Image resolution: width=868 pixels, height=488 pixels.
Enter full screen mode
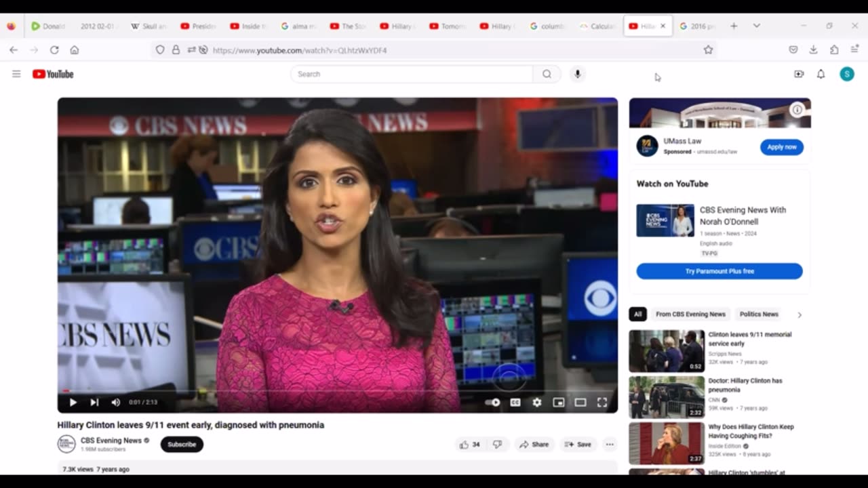coord(602,402)
